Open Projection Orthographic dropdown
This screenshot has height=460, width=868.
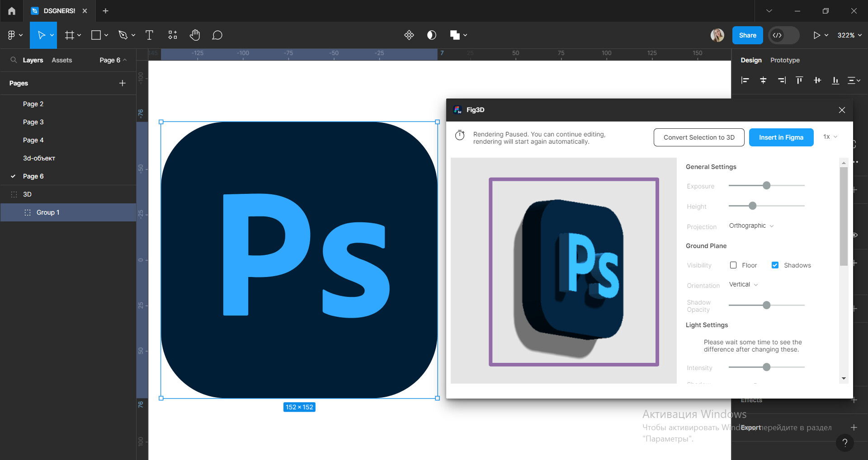(751, 226)
